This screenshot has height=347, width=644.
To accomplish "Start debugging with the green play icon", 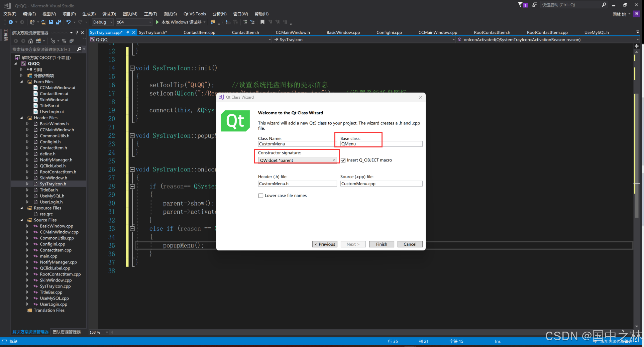I will 157,22.
